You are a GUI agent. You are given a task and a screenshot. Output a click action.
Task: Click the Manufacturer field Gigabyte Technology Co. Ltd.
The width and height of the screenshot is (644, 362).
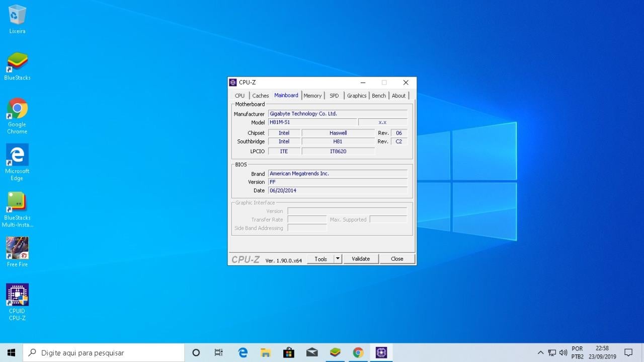pos(338,114)
